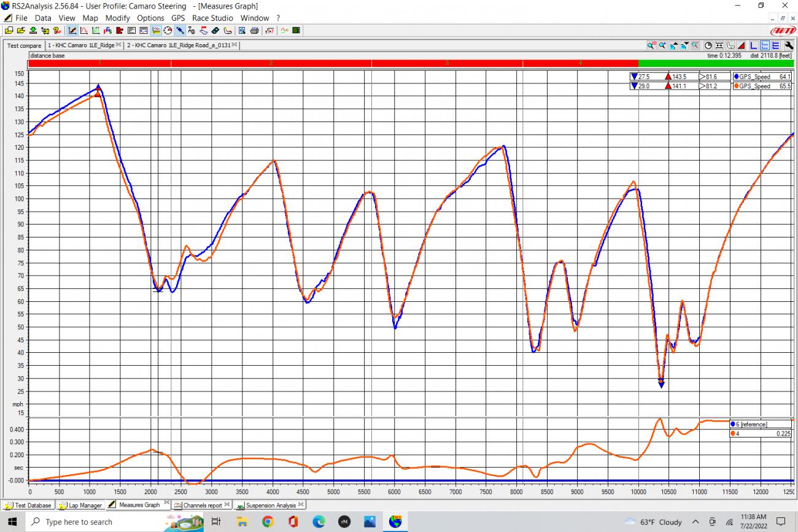Image resolution: width=798 pixels, height=532 pixels.
Task: Close the Suspension Analysis tab
Action: (301, 505)
